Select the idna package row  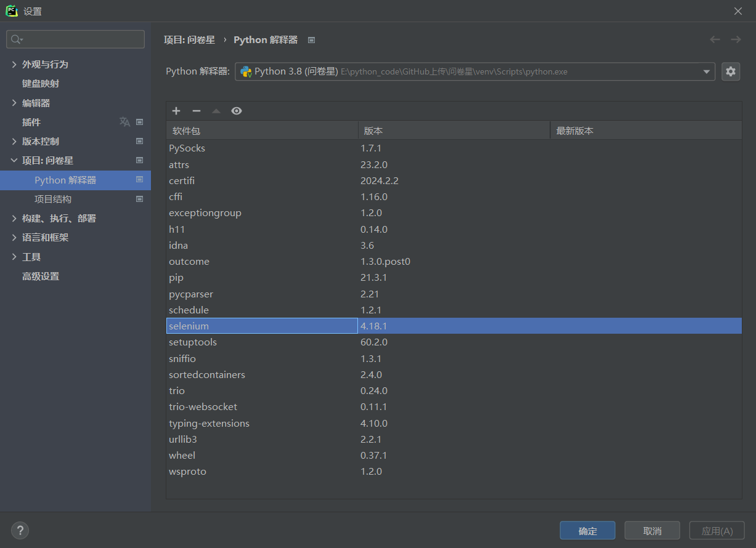click(454, 245)
